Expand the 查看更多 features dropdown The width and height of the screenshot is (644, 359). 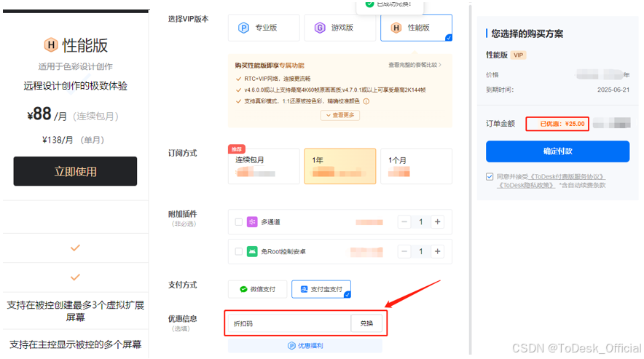(340, 116)
